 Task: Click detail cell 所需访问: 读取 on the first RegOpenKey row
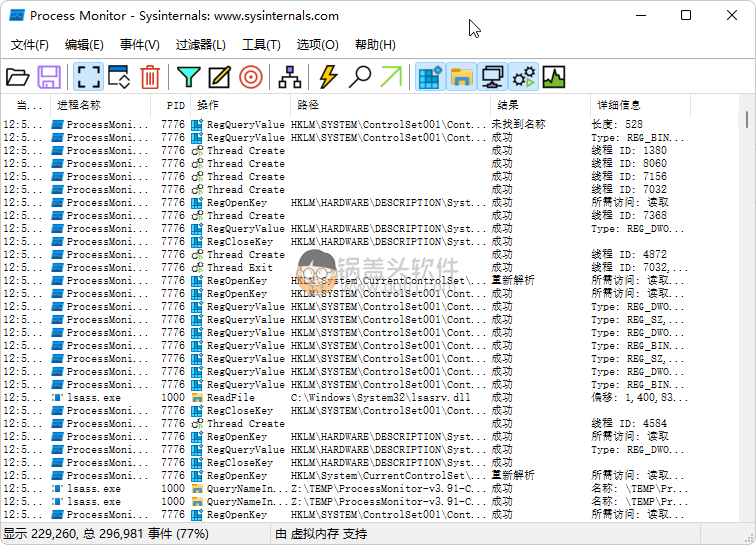630,203
